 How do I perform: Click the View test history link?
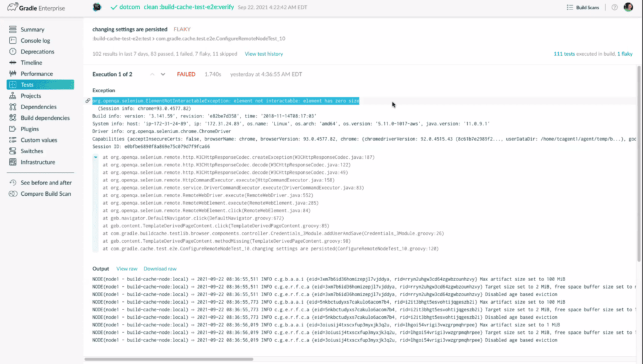(264, 54)
